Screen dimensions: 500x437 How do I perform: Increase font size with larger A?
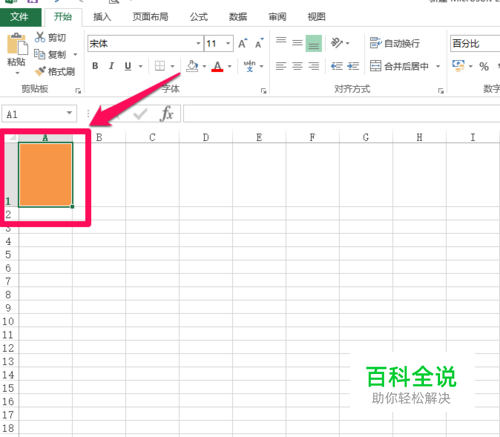click(242, 43)
